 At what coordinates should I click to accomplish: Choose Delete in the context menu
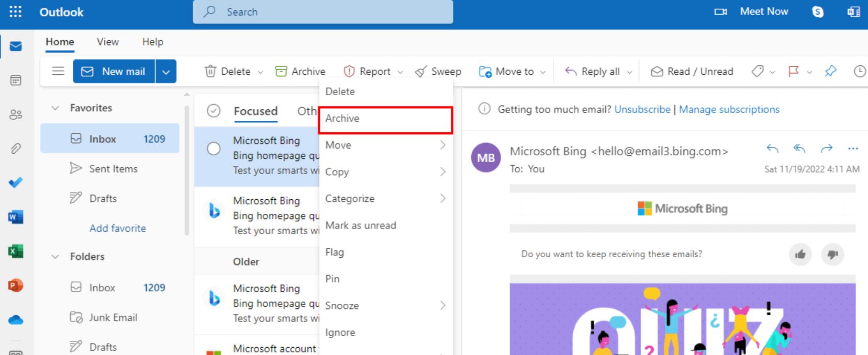point(386,91)
